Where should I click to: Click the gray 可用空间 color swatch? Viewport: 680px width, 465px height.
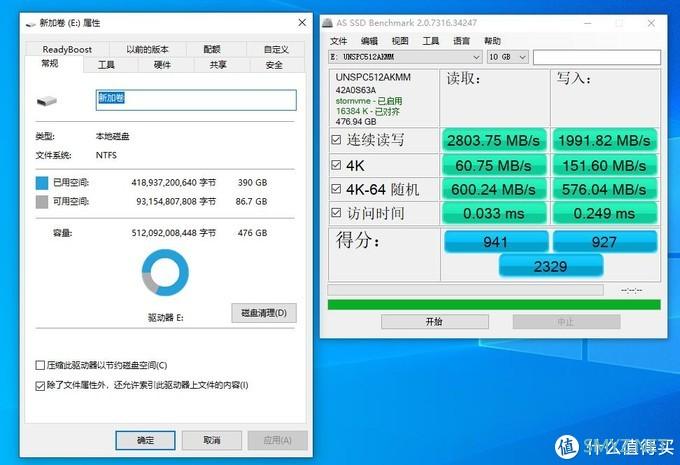[42, 202]
